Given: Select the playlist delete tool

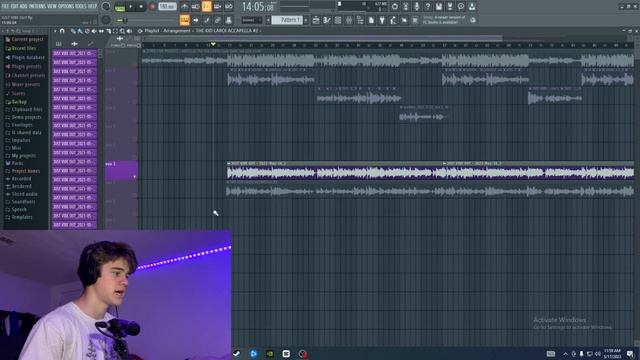Looking at the screenshot, I should pyautogui.click(x=87, y=31).
